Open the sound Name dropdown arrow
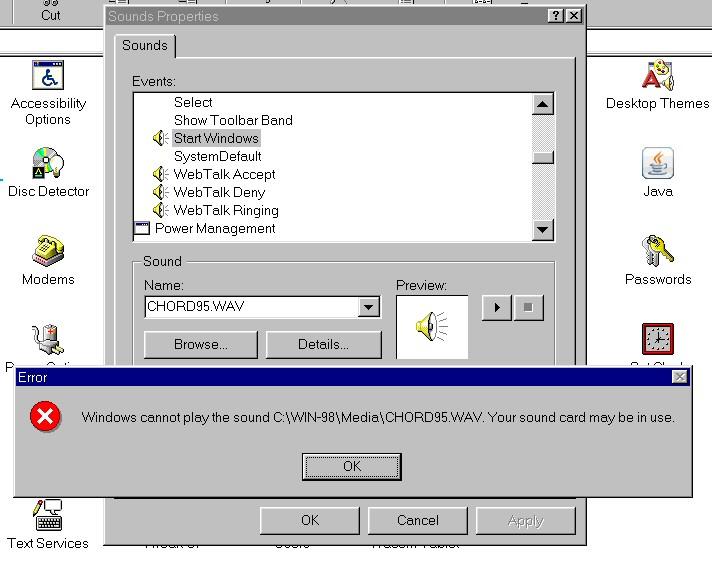 point(369,307)
